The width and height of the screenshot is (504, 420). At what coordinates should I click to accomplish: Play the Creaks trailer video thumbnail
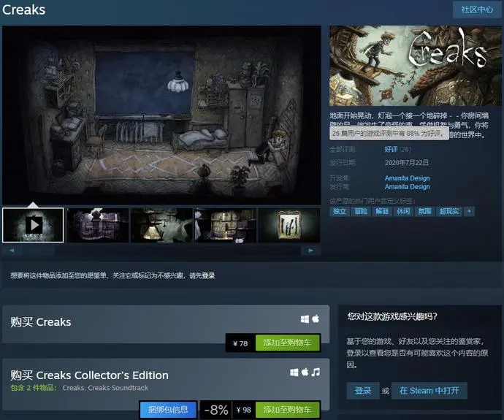point(33,225)
